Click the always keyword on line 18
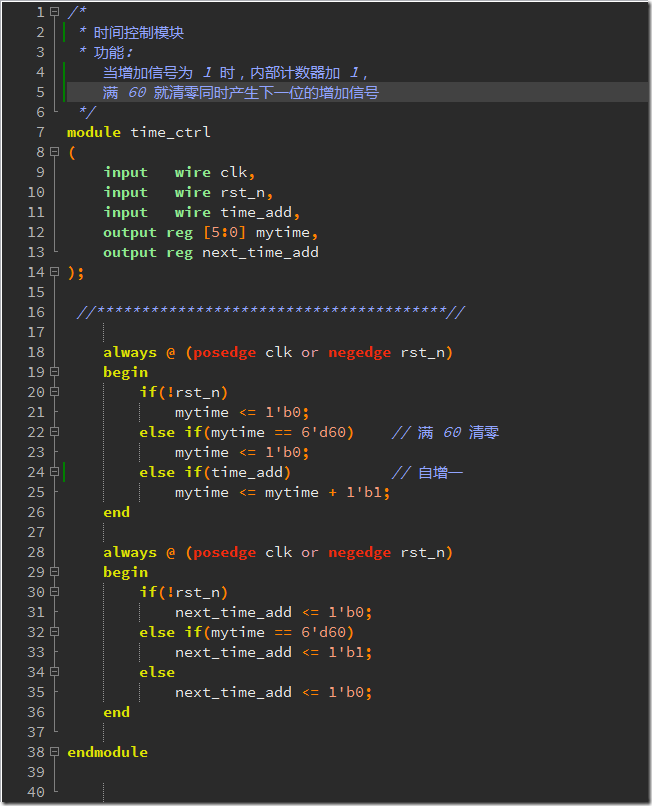This screenshot has height=806, width=652. coord(130,353)
